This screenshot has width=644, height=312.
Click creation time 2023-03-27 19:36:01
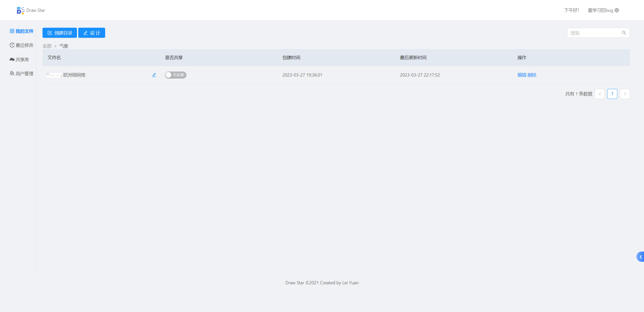(x=302, y=75)
